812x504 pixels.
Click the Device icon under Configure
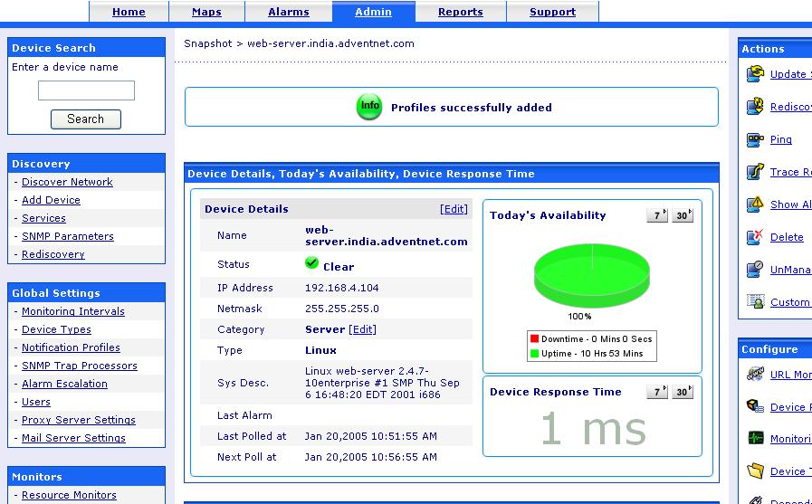tap(755, 406)
